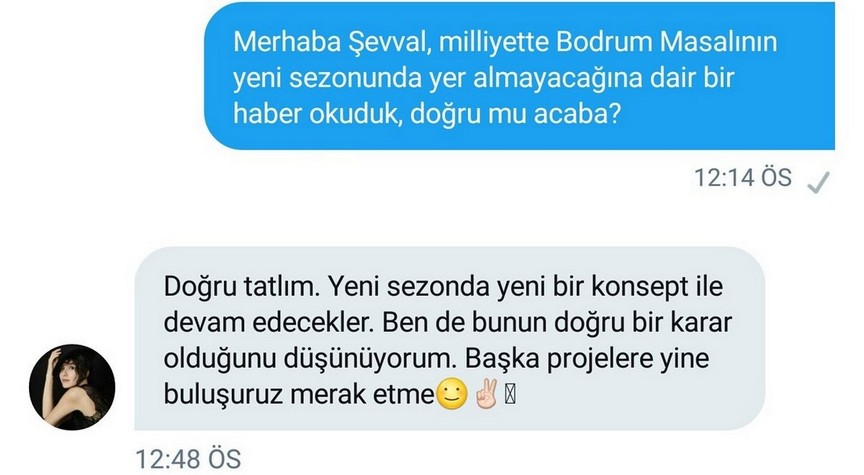864x475 pixels.
Task: Tap the unrendered box emoji glyph
Action: (510, 395)
